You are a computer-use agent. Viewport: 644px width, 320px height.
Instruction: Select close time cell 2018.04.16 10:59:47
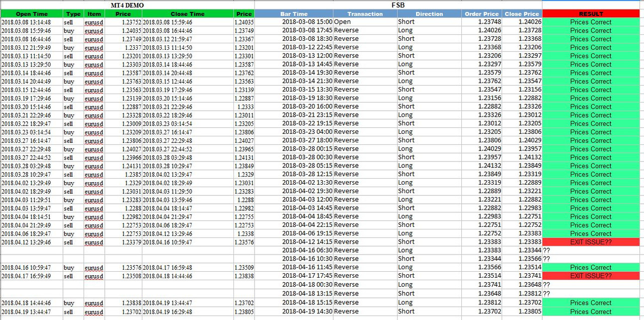pyautogui.click(x=168, y=243)
